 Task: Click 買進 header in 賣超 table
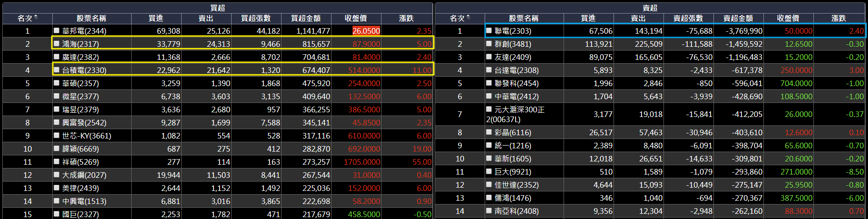(588, 18)
